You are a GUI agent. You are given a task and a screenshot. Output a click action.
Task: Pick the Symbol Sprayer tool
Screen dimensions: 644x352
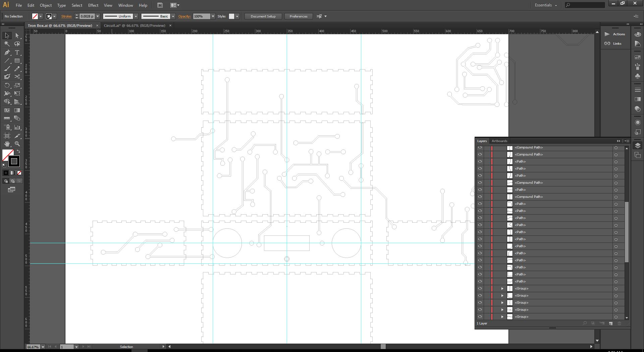[7, 127]
